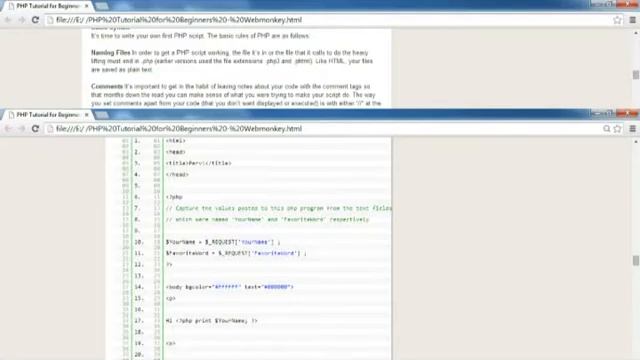Image resolution: width=640 pixels, height=360 pixels.
Task: Click code line 6 opening php tag
Action: point(174,197)
